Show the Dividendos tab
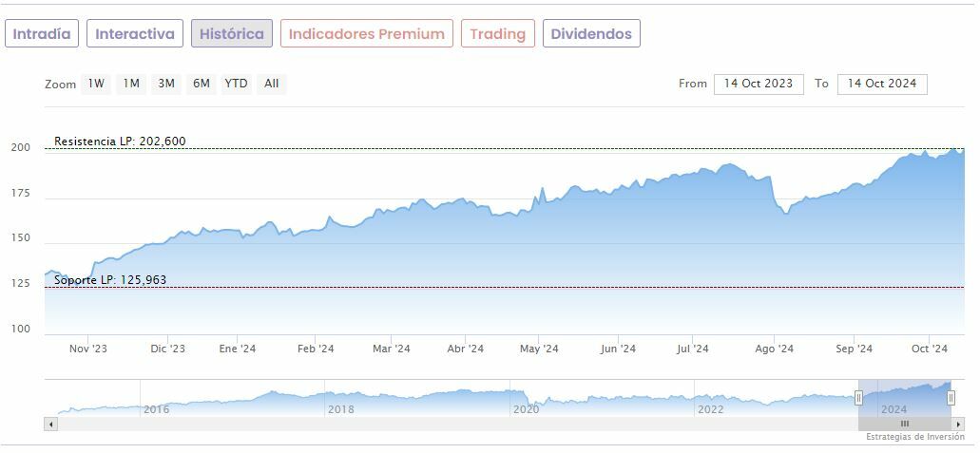The height and width of the screenshot is (453, 980). point(591,34)
